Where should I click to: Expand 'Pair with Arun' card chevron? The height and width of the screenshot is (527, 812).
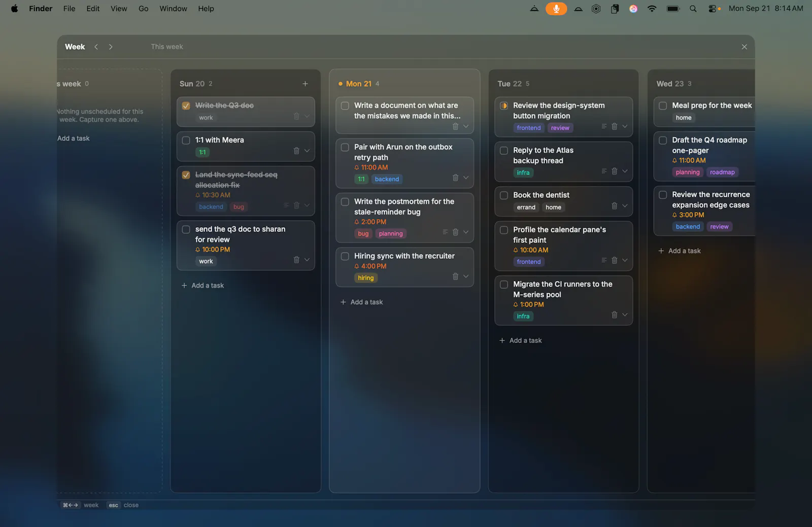coord(465,178)
